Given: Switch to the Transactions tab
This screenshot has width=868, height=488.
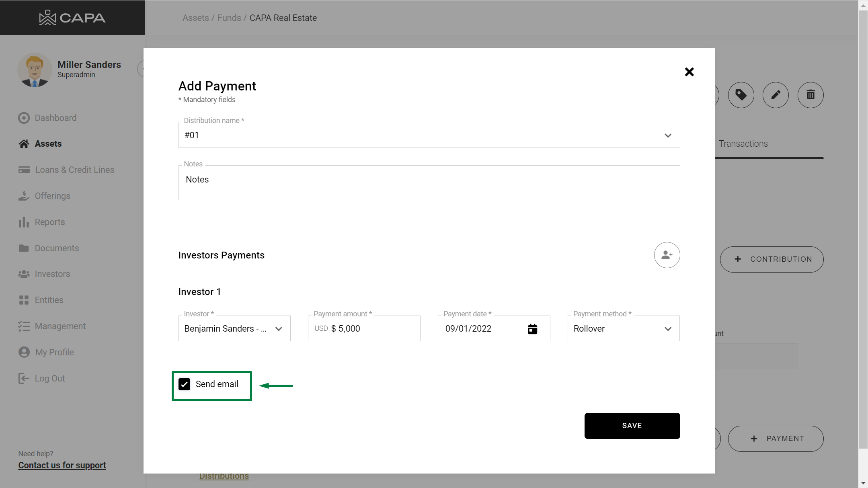Looking at the screenshot, I should (x=743, y=144).
